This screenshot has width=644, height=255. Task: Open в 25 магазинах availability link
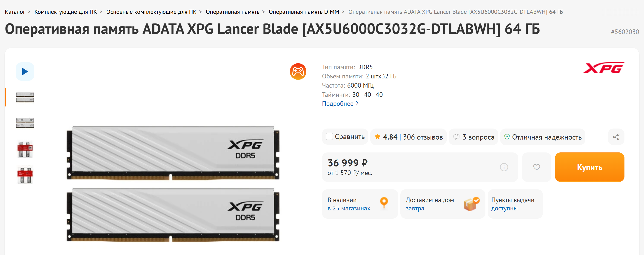(349, 208)
